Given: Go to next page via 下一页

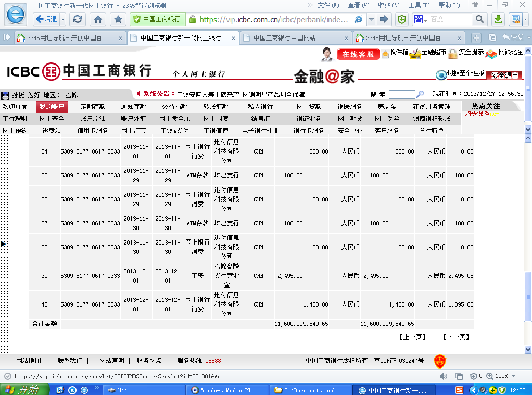Looking at the screenshot, I should (x=456, y=337).
